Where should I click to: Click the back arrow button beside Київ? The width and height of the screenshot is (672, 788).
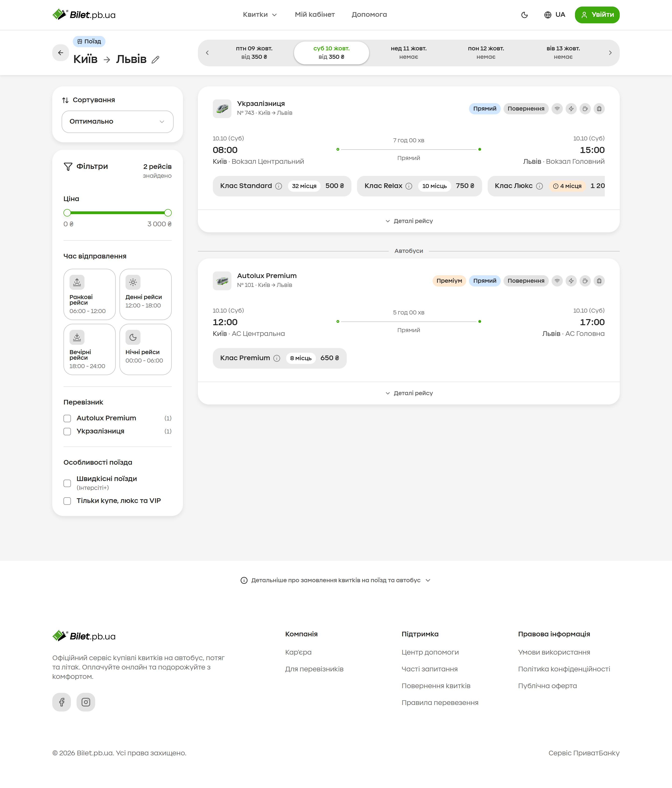click(x=60, y=52)
